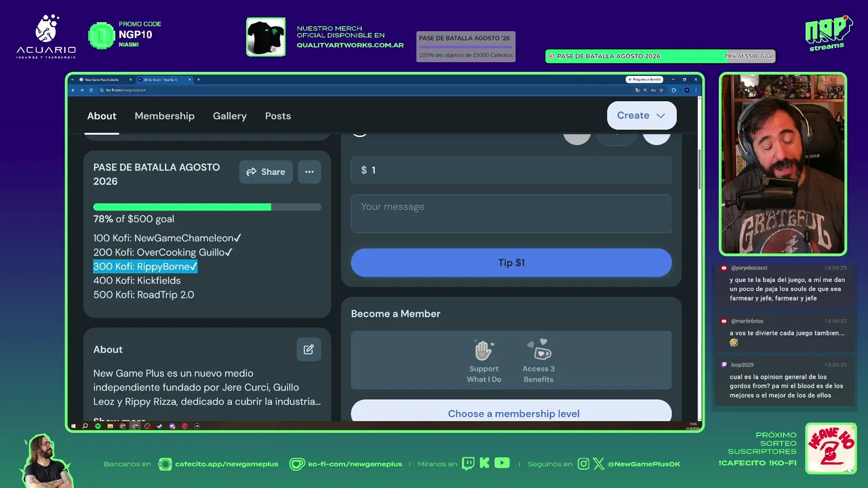This screenshot has height=488, width=868.
Task: Open the goal's three-dot options menu
Action: coord(309,171)
